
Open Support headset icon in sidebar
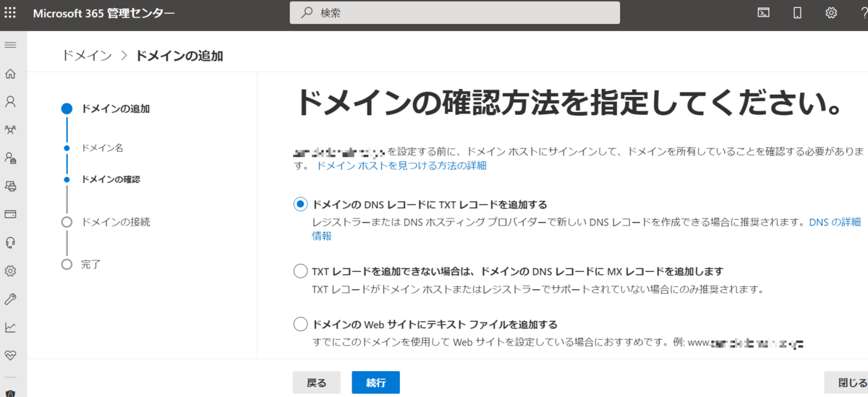pyautogui.click(x=11, y=242)
